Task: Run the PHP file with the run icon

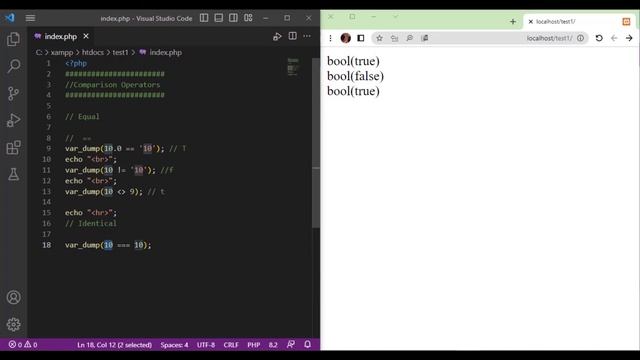Action: click(277, 36)
